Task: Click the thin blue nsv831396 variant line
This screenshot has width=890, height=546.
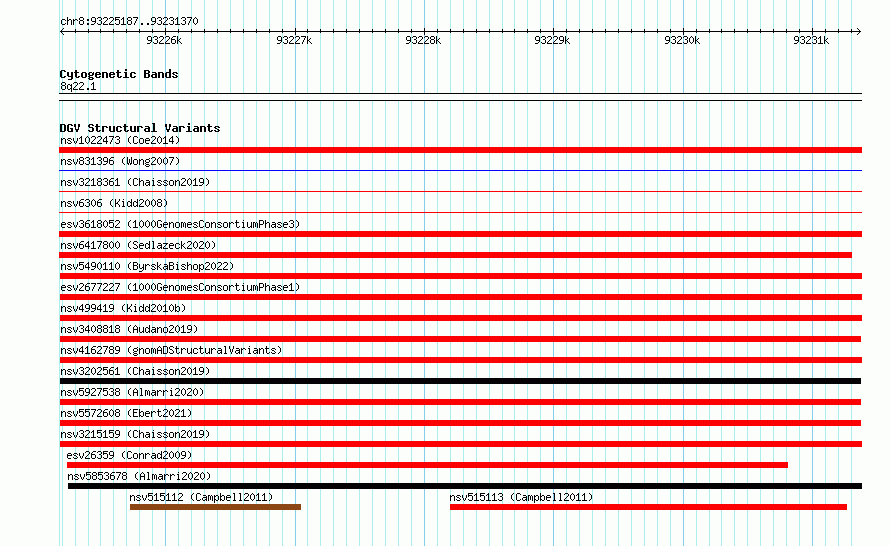Action: click(x=460, y=170)
